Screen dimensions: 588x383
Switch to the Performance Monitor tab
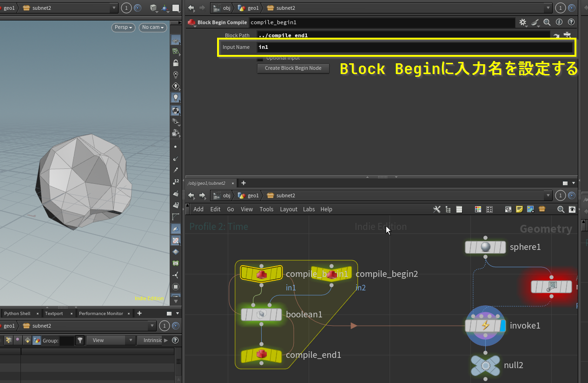pos(101,314)
